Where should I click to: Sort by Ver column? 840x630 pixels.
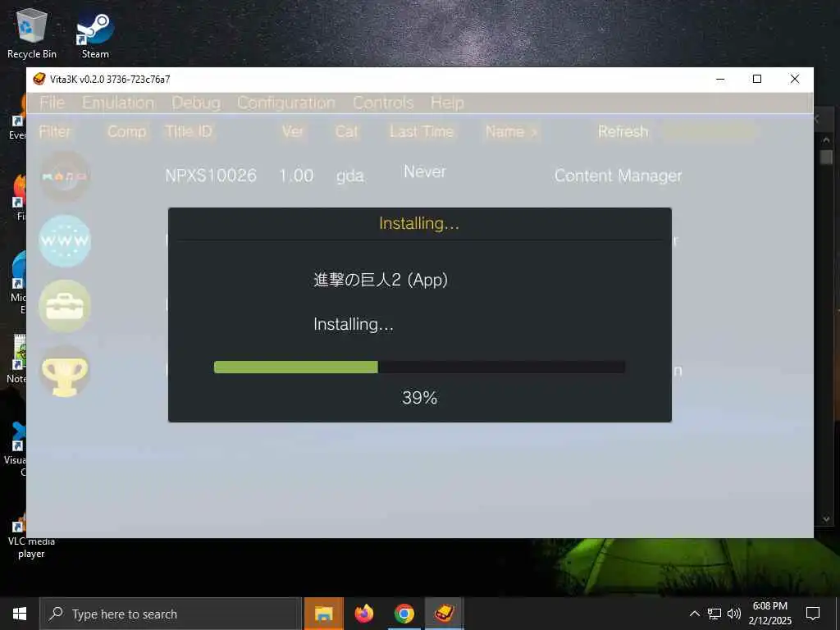point(293,132)
